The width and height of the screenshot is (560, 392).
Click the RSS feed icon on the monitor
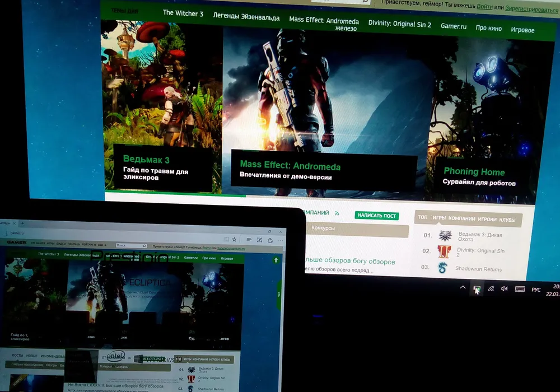[337, 213]
